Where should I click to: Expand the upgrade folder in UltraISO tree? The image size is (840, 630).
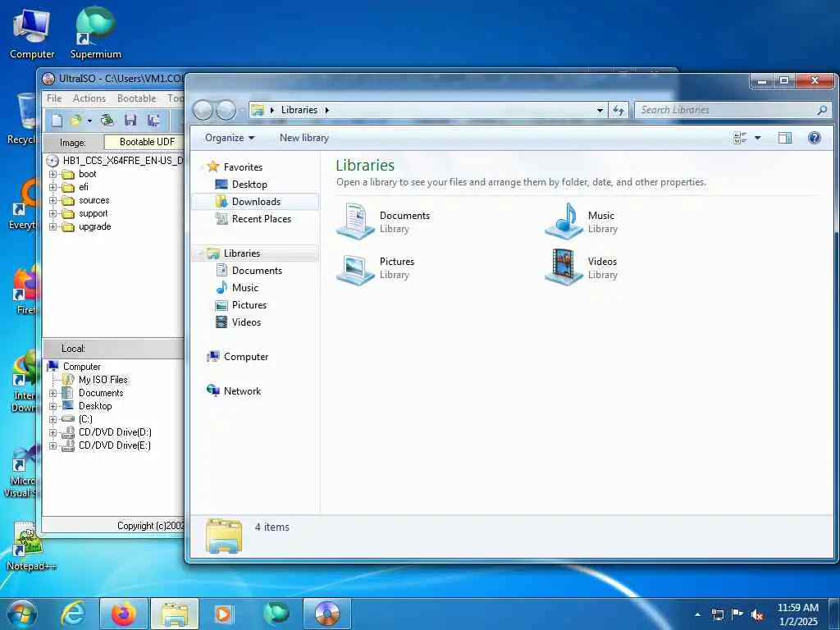(x=52, y=226)
